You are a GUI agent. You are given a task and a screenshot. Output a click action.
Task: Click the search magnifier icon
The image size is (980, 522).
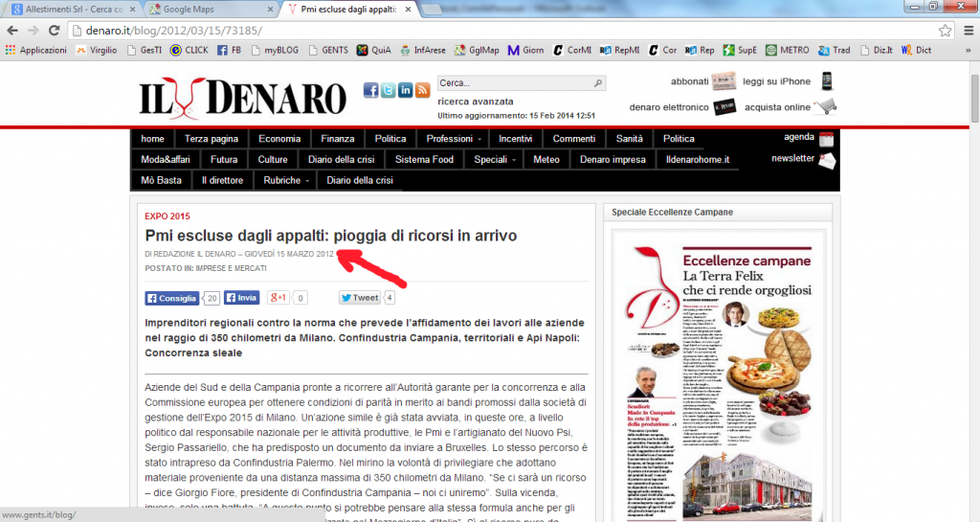pos(598,82)
